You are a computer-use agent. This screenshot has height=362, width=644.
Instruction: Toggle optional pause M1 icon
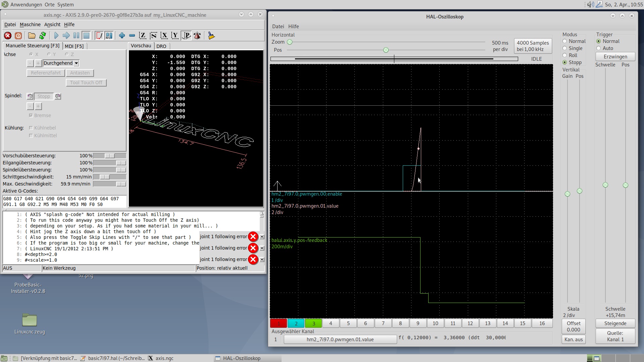coord(109,36)
